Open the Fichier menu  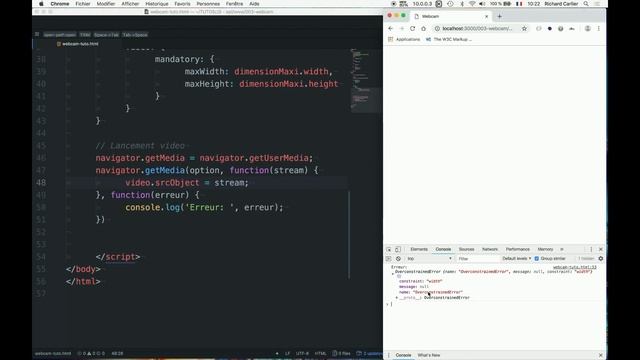(83, 4)
